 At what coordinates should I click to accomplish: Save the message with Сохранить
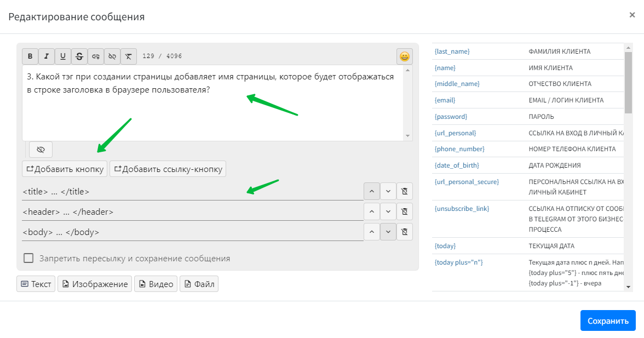(608, 320)
